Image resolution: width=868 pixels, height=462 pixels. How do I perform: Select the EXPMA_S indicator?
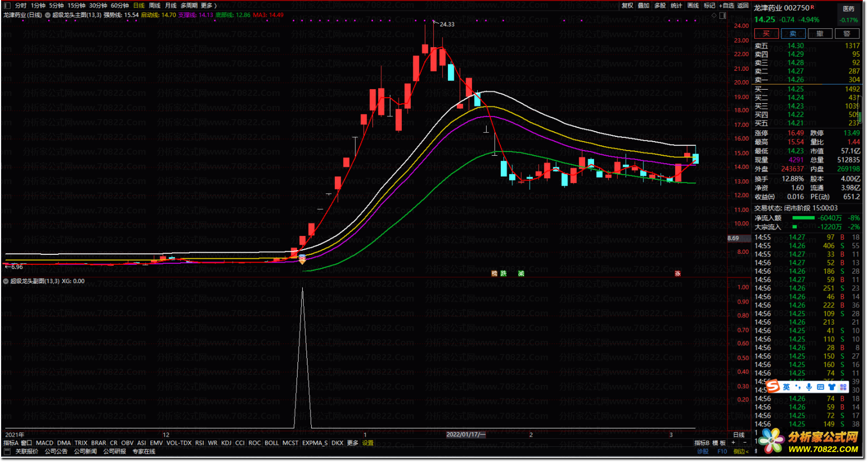(315, 443)
